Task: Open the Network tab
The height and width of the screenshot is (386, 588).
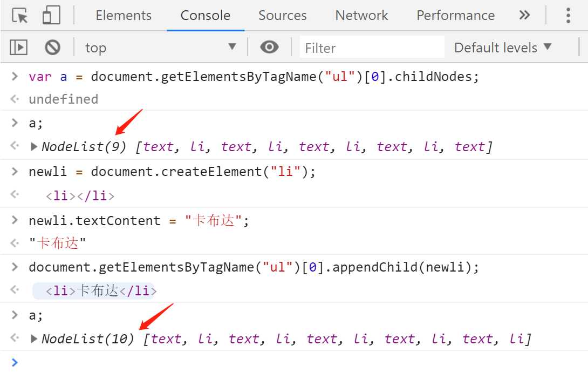Action: [361, 16]
